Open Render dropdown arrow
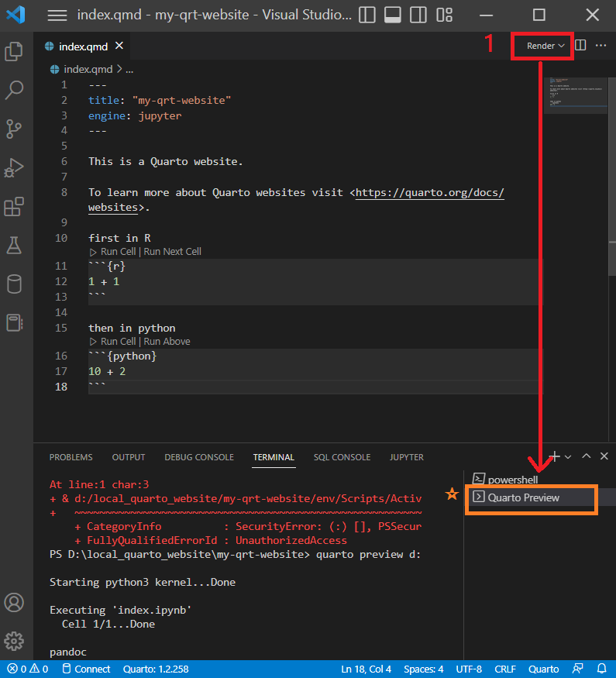This screenshot has height=678, width=616. (562, 46)
